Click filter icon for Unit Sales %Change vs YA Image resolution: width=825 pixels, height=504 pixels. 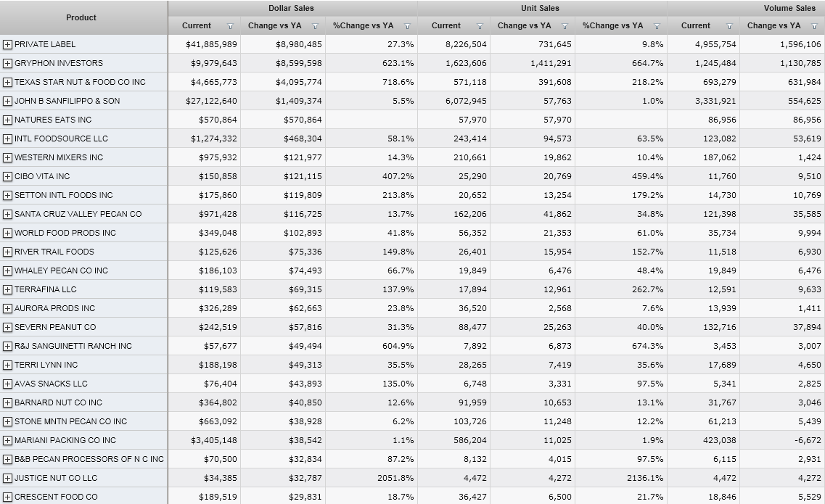(x=657, y=26)
